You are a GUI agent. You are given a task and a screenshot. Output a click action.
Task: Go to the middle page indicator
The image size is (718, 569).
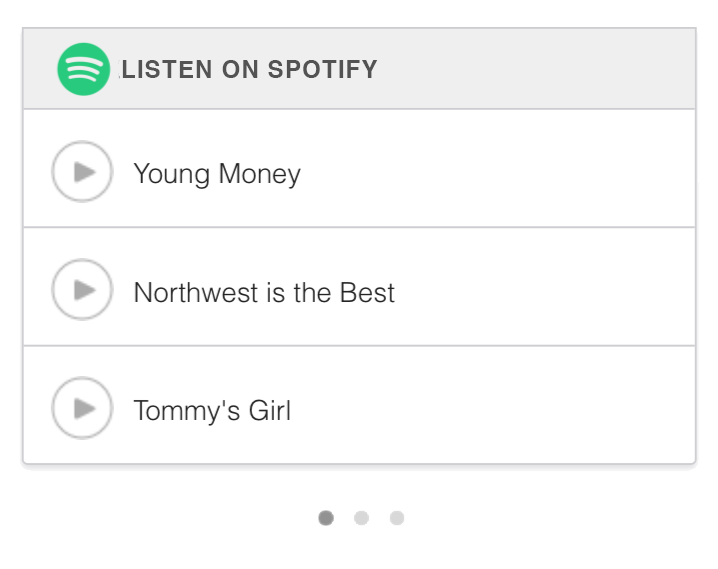click(x=361, y=517)
